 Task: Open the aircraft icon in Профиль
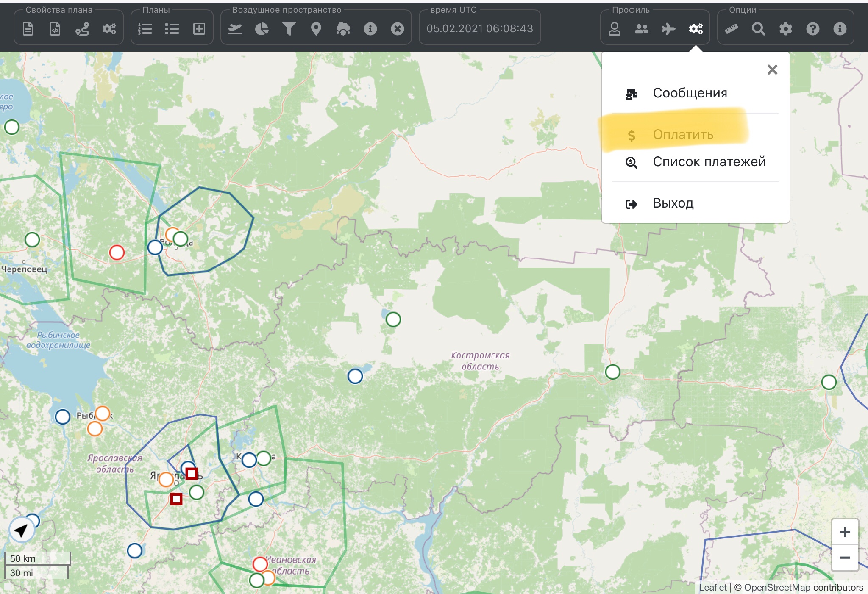668,29
